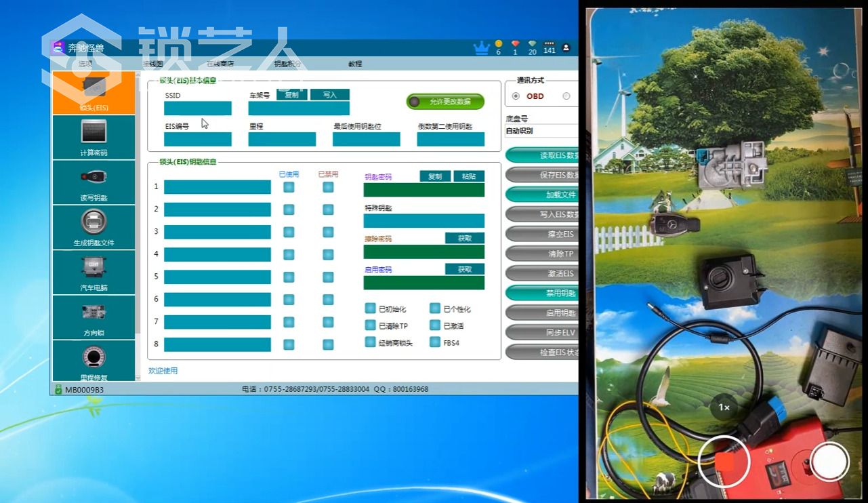
Task: Toggle the 已初始化 checkbox
Action: click(x=370, y=308)
